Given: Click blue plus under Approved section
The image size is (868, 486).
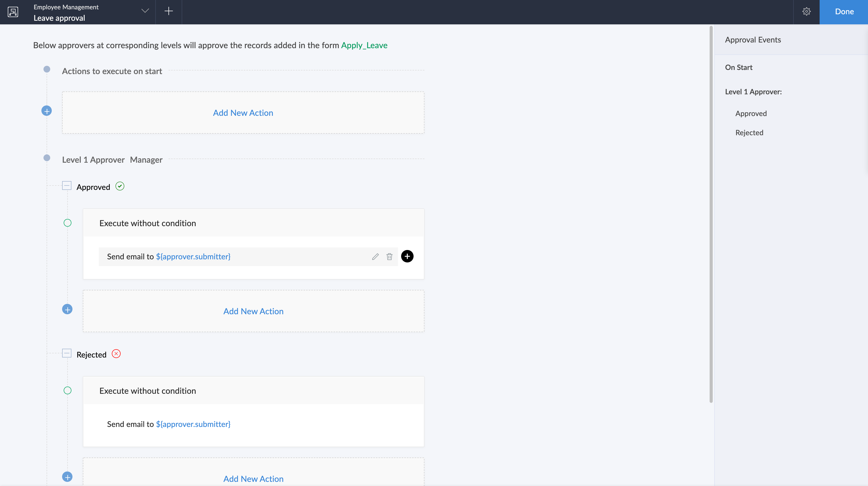Looking at the screenshot, I should 67,309.
